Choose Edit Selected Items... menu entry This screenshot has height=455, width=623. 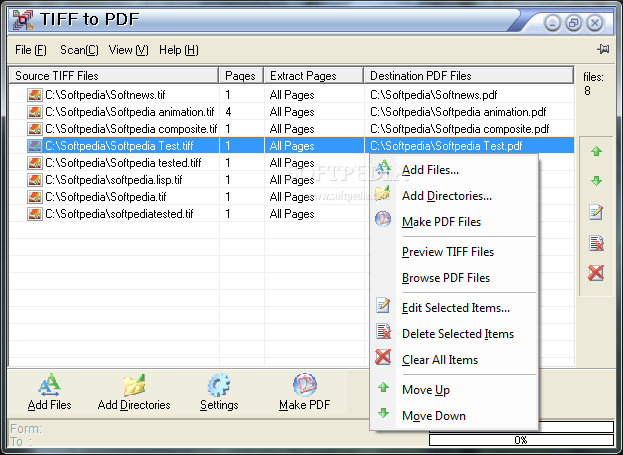(454, 308)
